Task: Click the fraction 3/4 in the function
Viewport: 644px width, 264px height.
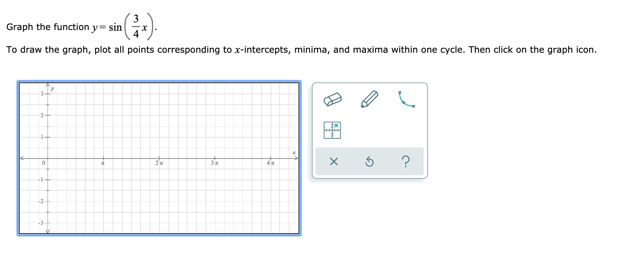Action: (136, 25)
